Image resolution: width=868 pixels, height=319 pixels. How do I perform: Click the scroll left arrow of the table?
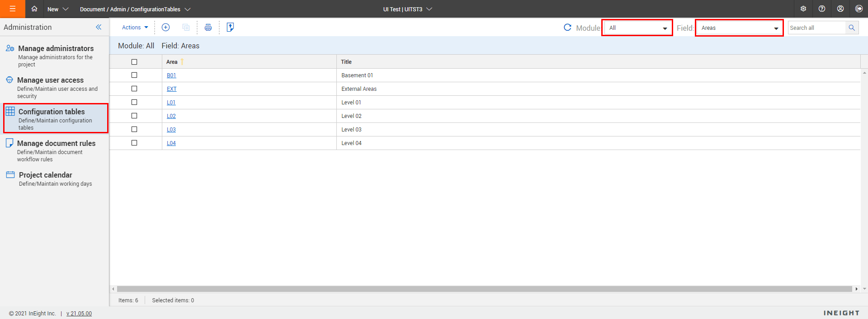coord(113,289)
